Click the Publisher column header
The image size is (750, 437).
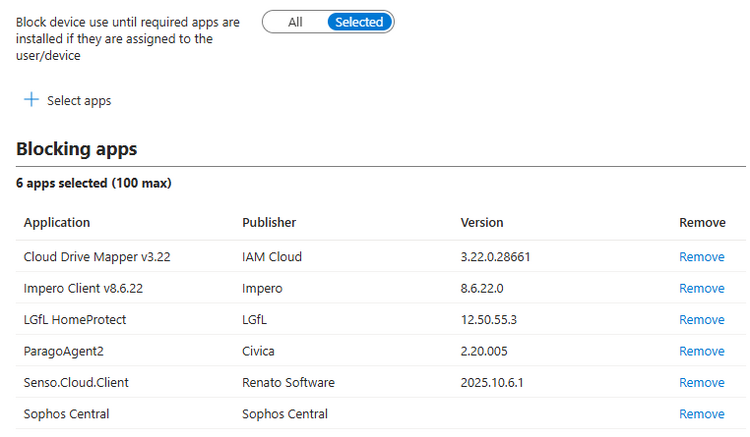click(269, 223)
